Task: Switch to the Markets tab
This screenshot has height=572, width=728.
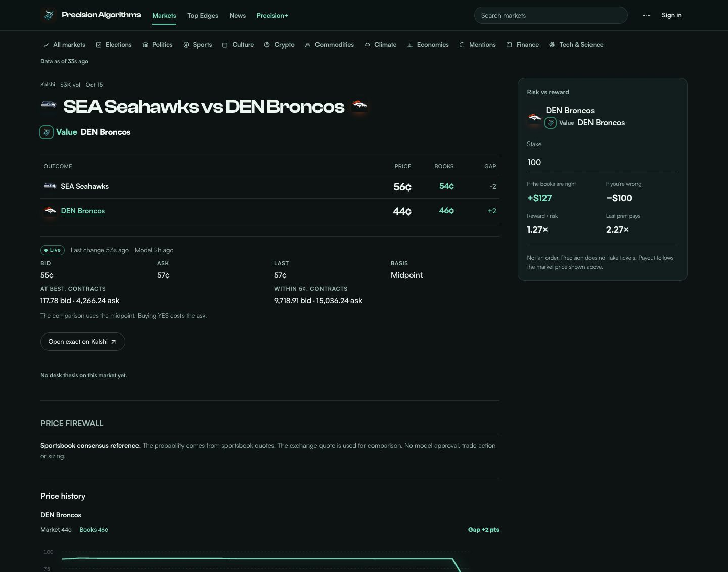Action: click(x=164, y=16)
